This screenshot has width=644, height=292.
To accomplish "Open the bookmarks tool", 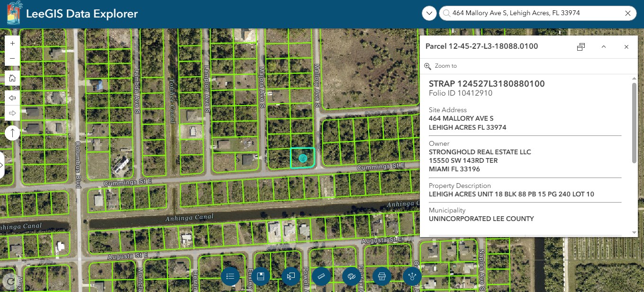I will pyautogui.click(x=260, y=276).
